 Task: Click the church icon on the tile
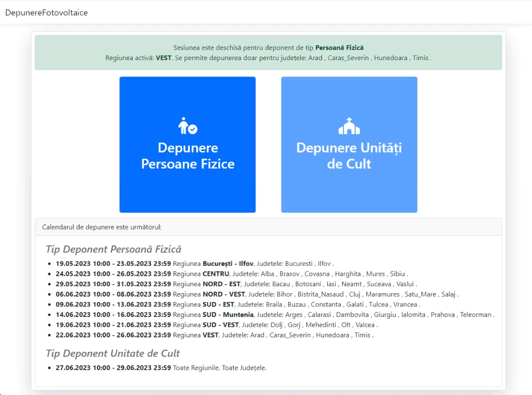coord(349,126)
